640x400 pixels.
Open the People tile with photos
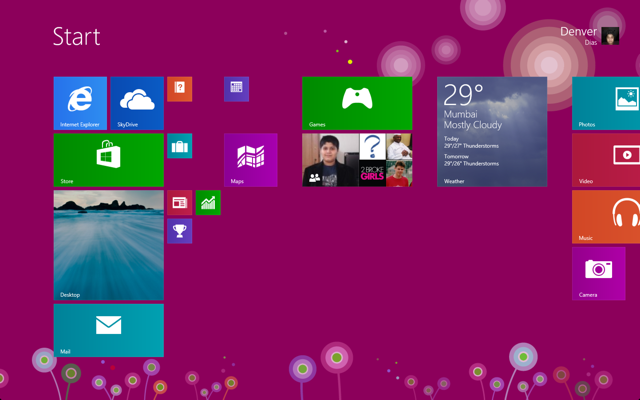357,160
